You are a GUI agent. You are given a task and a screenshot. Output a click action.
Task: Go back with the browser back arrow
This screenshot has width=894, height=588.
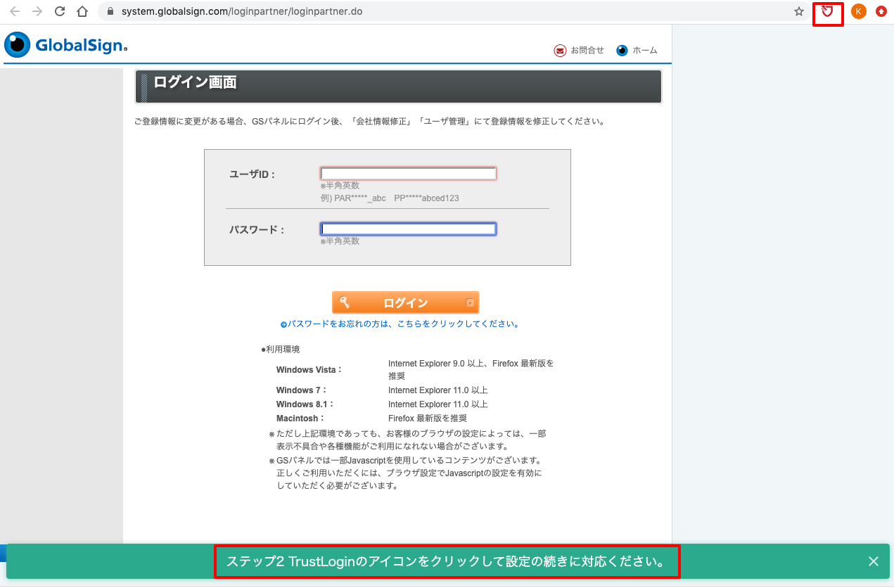pyautogui.click(x=15, y=11)
